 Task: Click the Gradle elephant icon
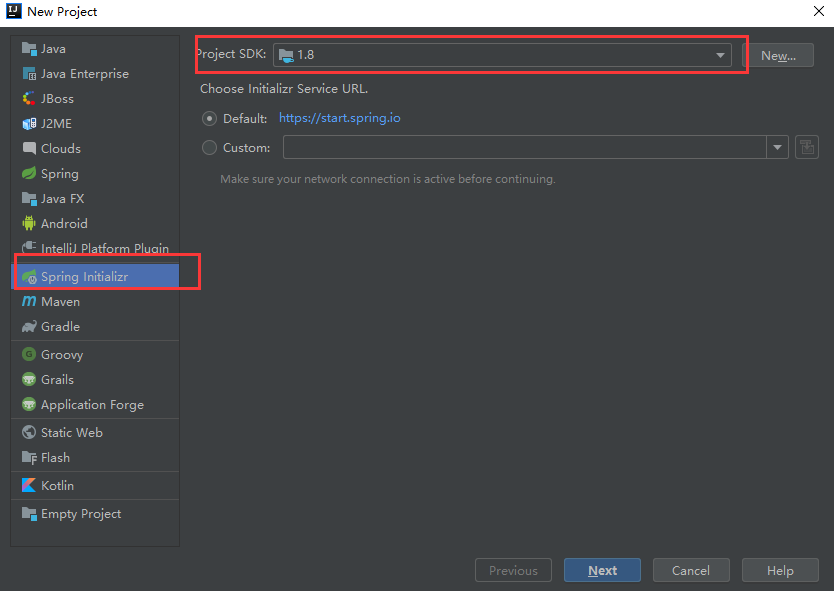29,327
